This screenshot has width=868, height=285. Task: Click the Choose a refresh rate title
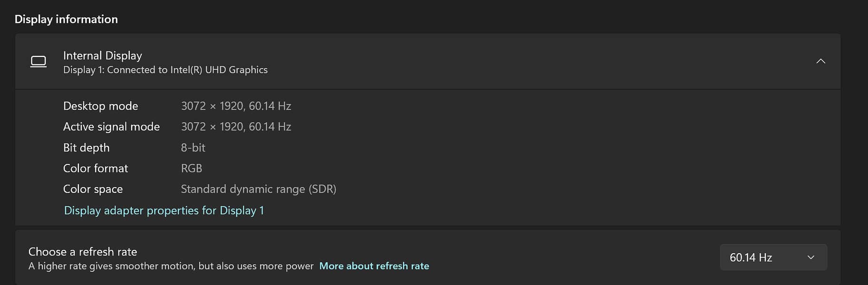coord(83,252)
